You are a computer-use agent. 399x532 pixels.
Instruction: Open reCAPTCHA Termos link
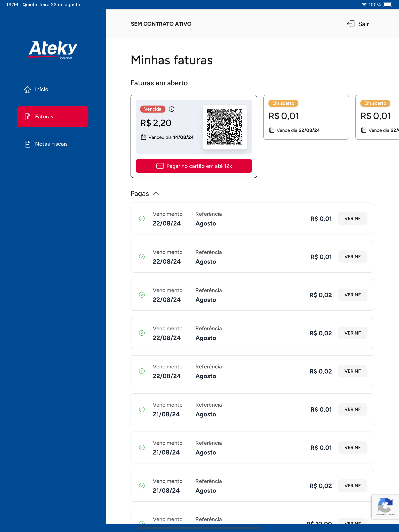coord(391,515)
